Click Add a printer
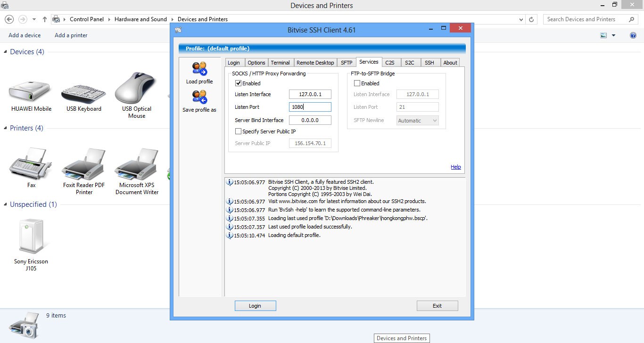This screenshot has width=644, height=343. [71, 35]
